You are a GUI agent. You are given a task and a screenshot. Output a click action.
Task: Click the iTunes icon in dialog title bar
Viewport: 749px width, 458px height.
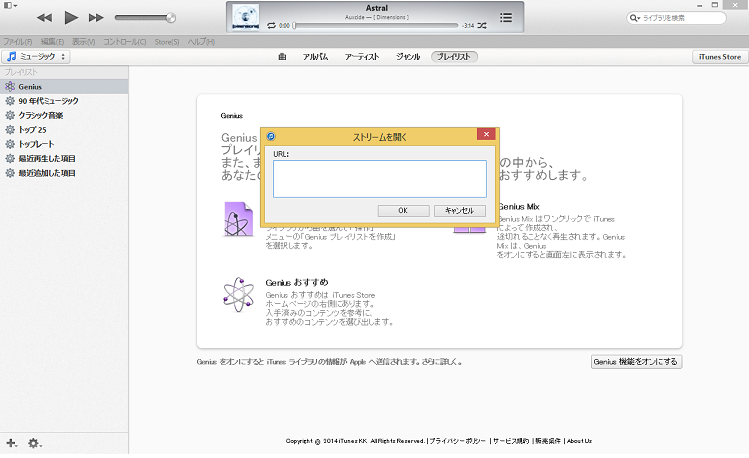point(271,137)
